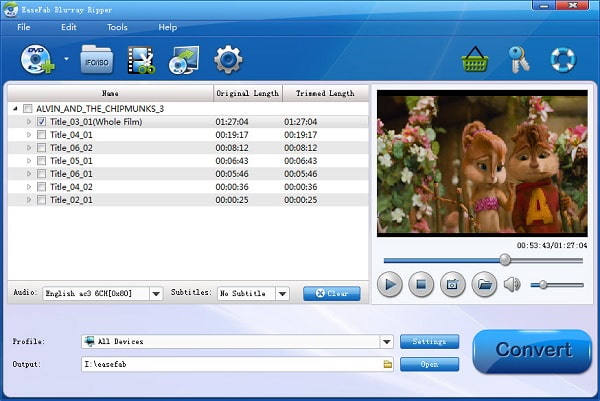Open the Subtitles dropdown

click(282, 294)
